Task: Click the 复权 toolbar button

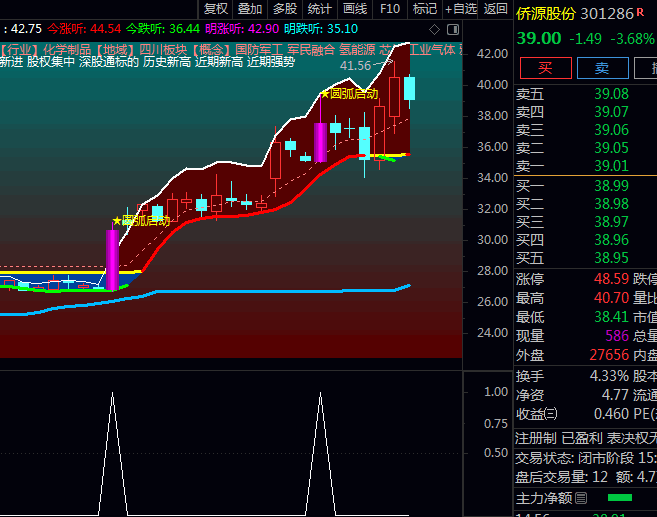Action: [x=215, y=9]
